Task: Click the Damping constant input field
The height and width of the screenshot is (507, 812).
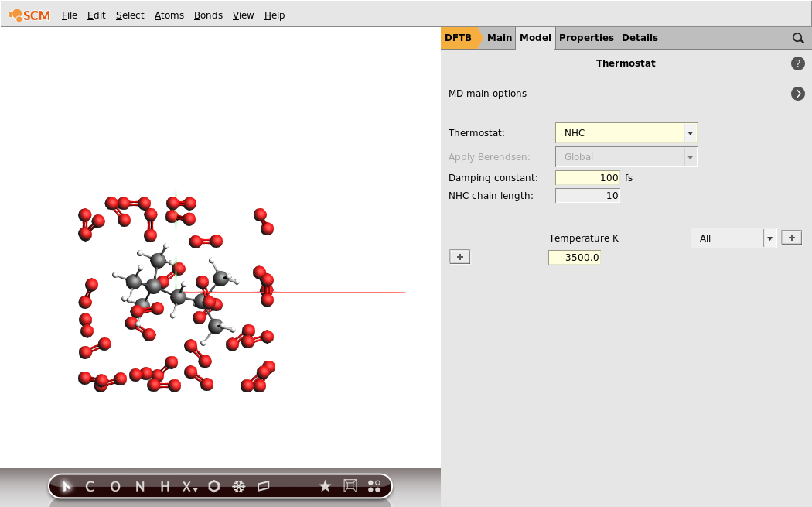Action: (x=588, y=178)
